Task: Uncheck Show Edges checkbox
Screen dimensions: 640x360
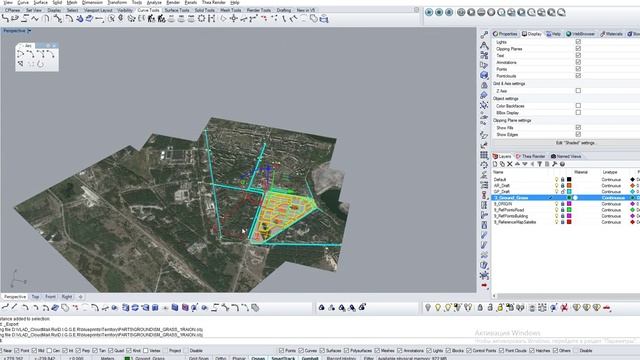Action: [578, 134]
